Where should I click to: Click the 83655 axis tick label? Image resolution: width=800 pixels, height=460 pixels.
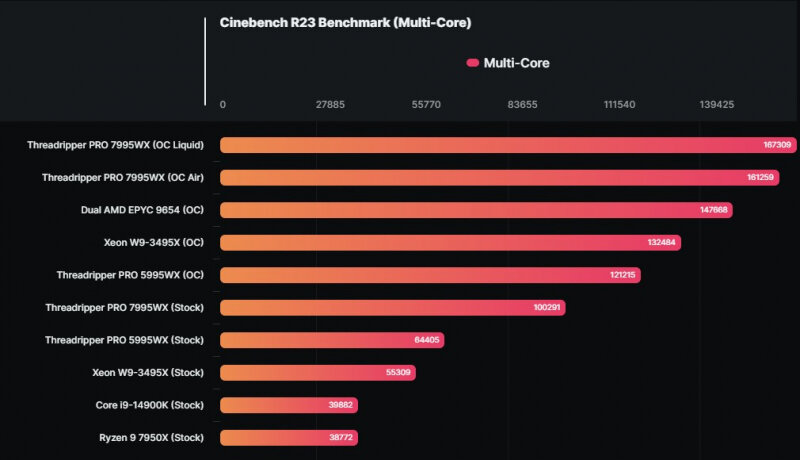522,105
